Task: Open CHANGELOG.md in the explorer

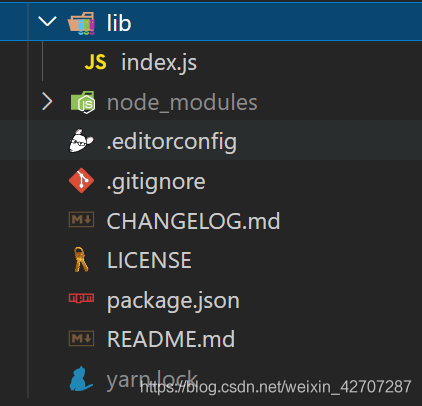Action: 193,221
